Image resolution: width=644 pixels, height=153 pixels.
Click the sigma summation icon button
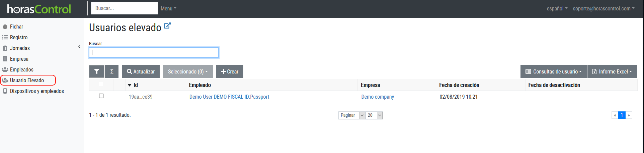[112, 71]
